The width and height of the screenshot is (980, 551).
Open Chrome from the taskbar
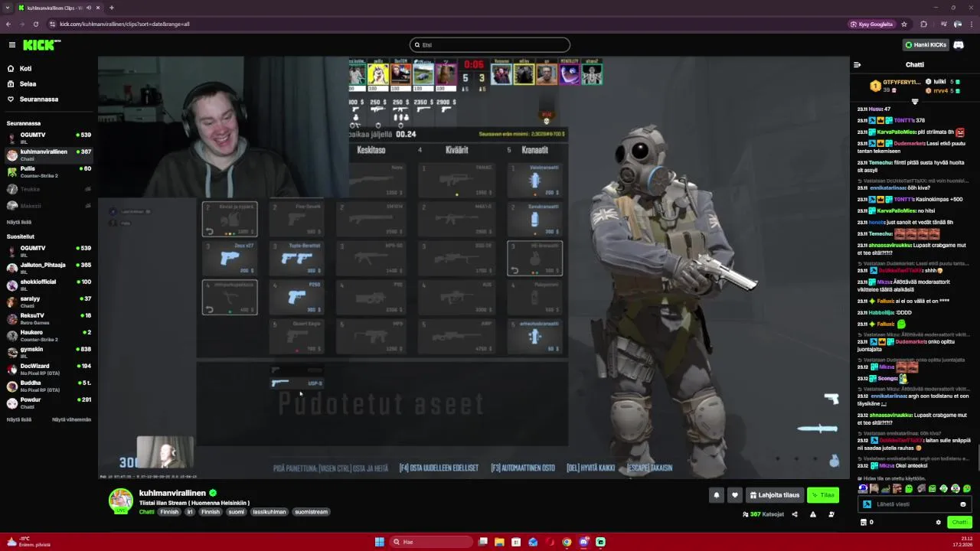[x=567, y=542]
